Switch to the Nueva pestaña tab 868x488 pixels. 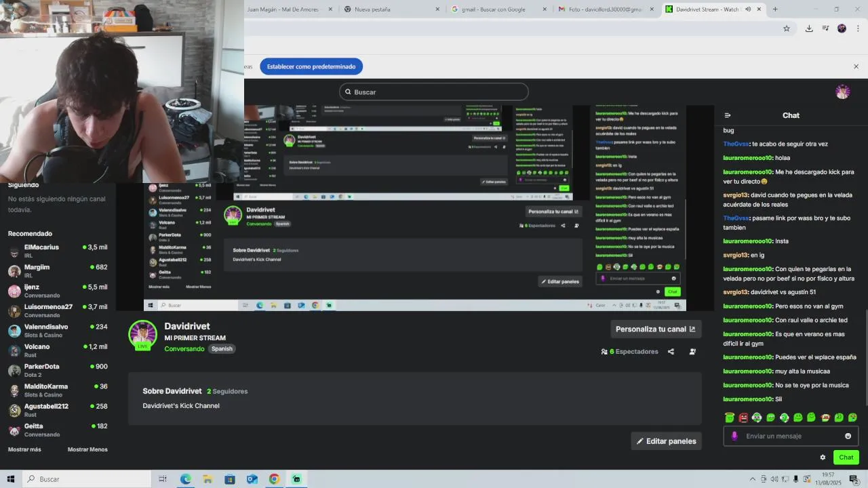click(391, 9)
